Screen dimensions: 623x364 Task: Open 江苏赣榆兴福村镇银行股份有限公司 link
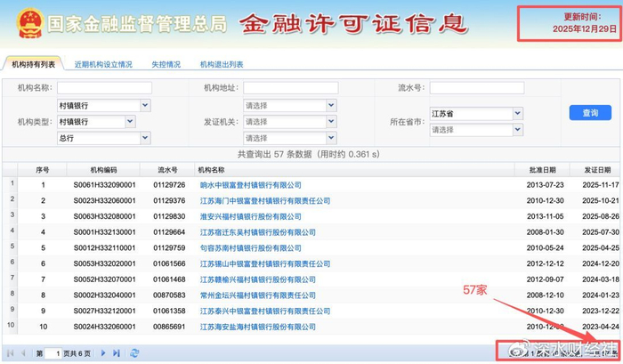[258, 279]
